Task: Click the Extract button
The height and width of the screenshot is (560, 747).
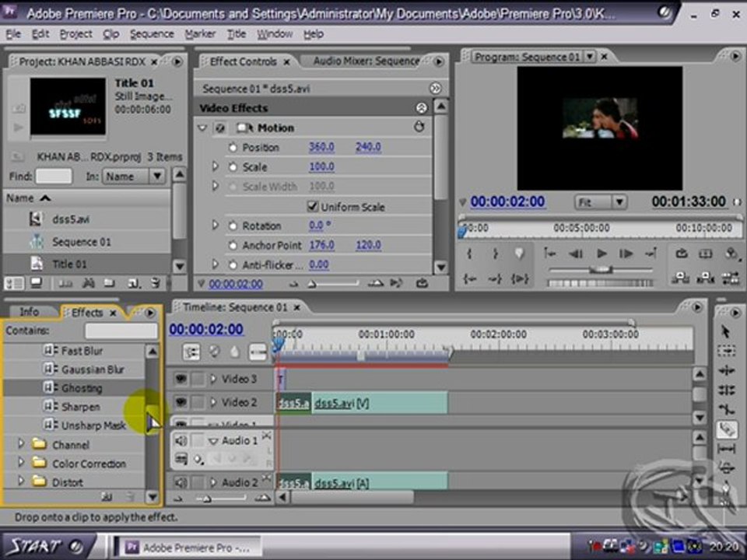Action: point(705,278)
